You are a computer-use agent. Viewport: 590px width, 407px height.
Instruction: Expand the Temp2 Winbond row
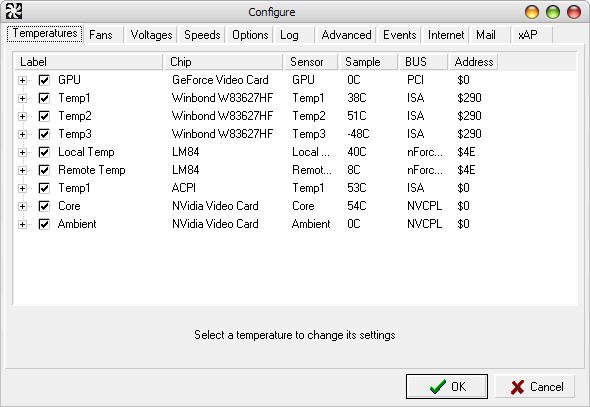[22, 117]
